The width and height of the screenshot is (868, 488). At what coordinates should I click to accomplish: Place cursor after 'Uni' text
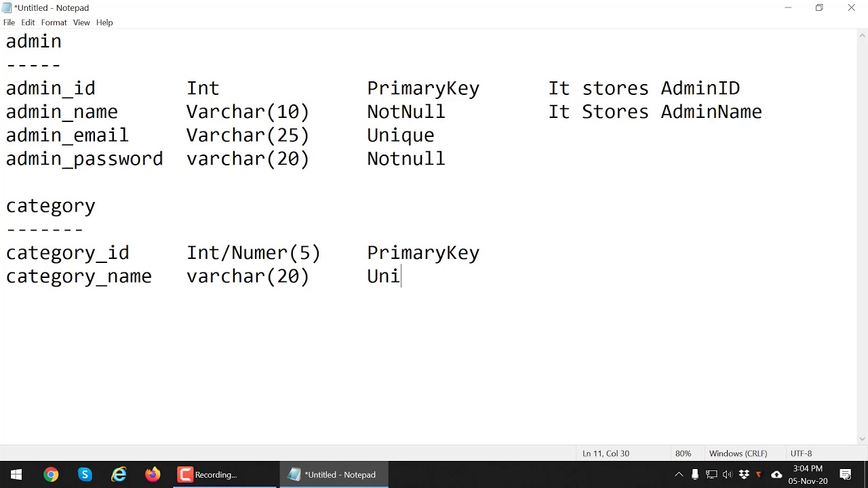pyautogui.click(x=401, y=277)
